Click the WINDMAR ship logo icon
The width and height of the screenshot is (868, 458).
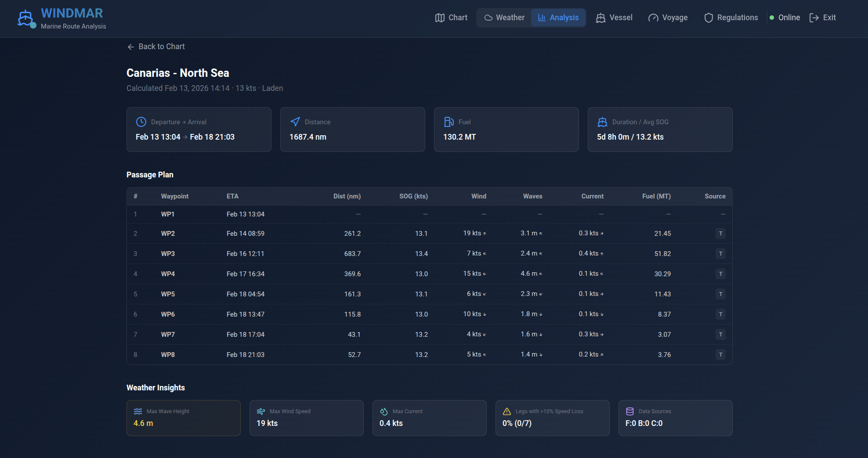(26, 18)
